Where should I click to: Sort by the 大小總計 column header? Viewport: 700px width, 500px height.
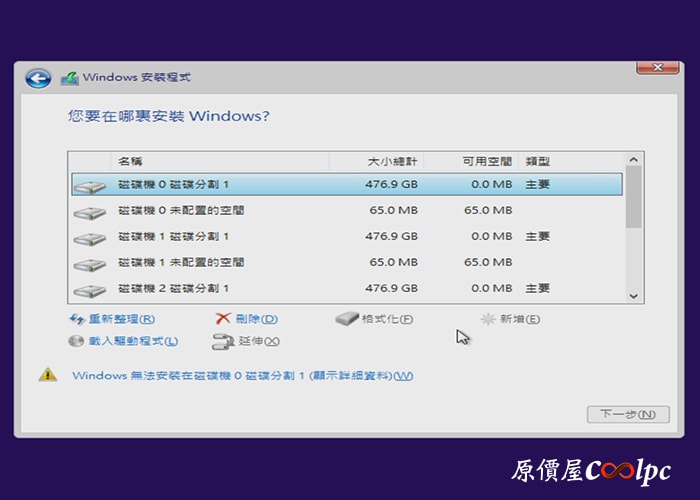coord(376,161)
